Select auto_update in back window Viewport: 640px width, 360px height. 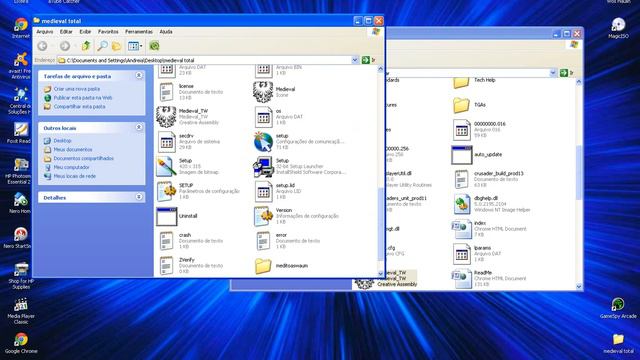[x=477, y=155]
